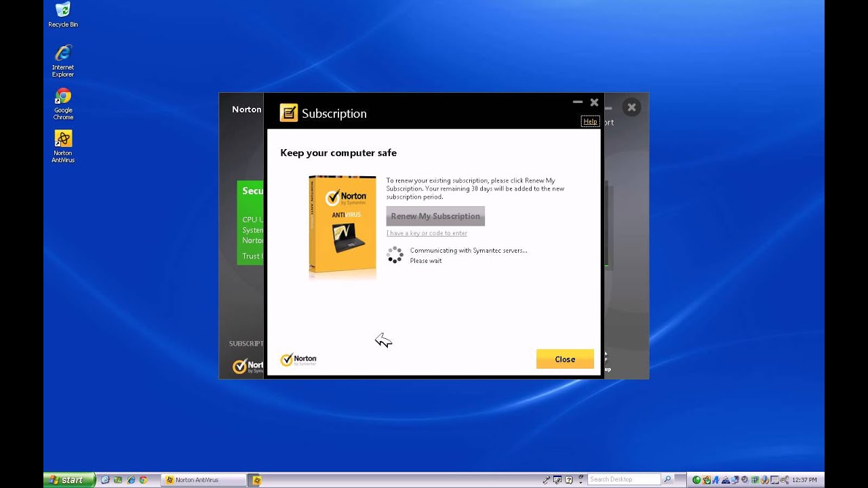Screen dimensions: 868x488
Task: Click the window-with-pen icon on taskbar toolbar
Action: click(x=557, y=480)
